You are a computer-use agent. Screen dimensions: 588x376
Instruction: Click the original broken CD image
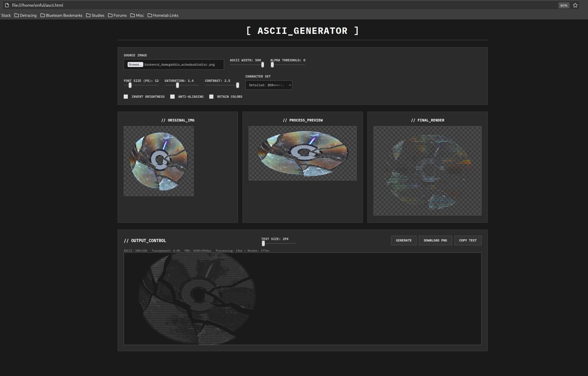tap(159, 161)
